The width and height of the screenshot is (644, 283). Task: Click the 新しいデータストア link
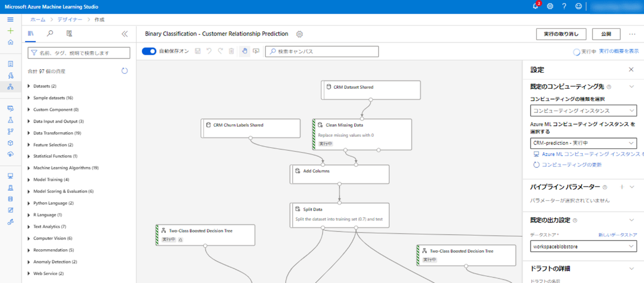point(618,235)
